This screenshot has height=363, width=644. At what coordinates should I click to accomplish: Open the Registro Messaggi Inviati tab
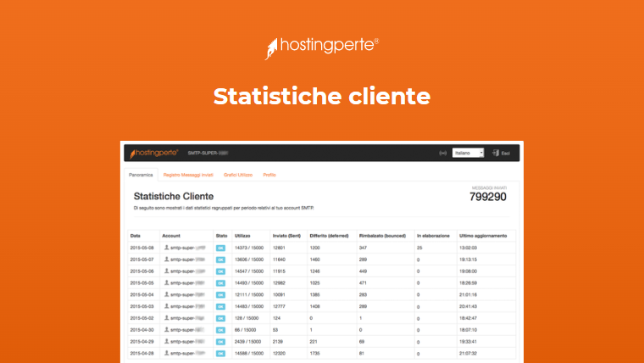(x=188, y=175)
